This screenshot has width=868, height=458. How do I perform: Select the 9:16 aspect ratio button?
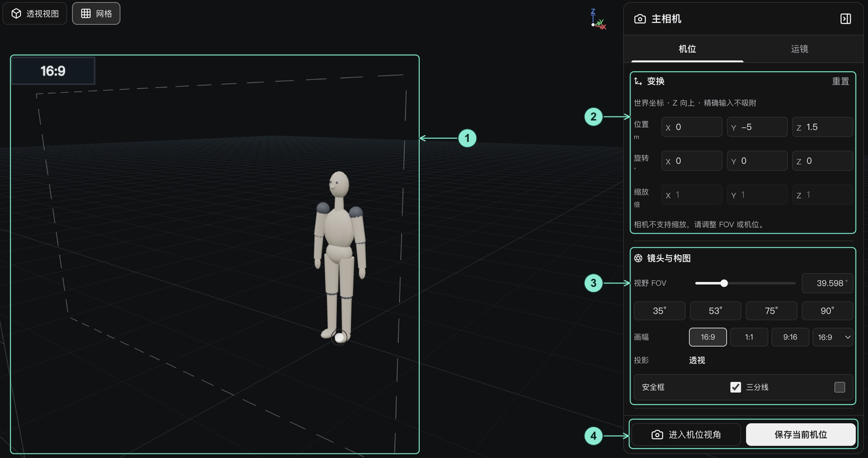[x=790, y=337]
